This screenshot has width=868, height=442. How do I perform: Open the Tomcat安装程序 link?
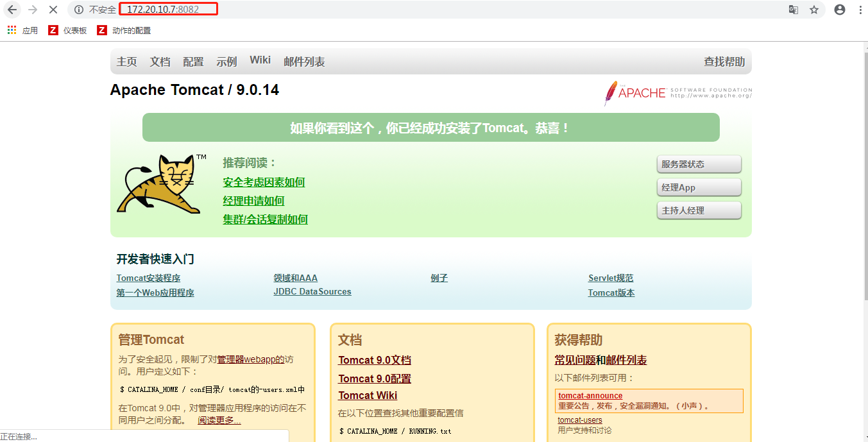148,278
